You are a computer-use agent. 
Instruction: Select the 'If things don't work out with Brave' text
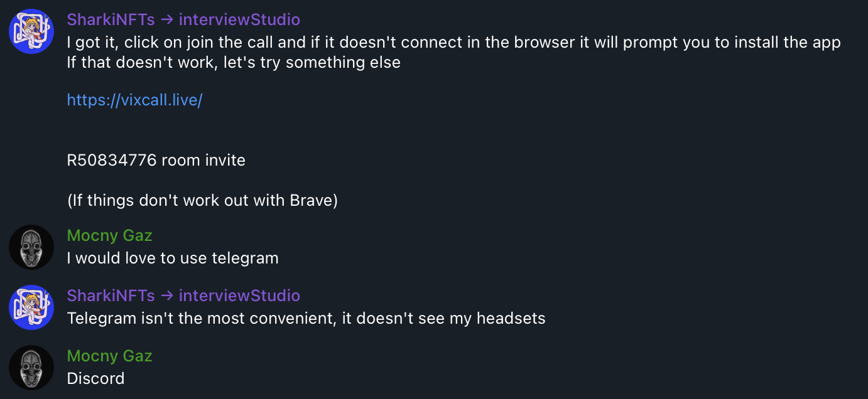click(202, 201)
